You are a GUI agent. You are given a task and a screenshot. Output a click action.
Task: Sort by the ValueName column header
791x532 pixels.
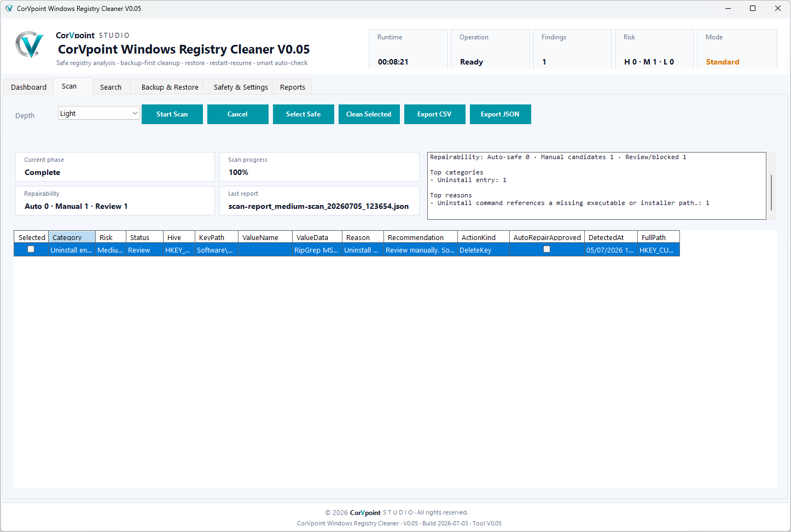[265, 237]
